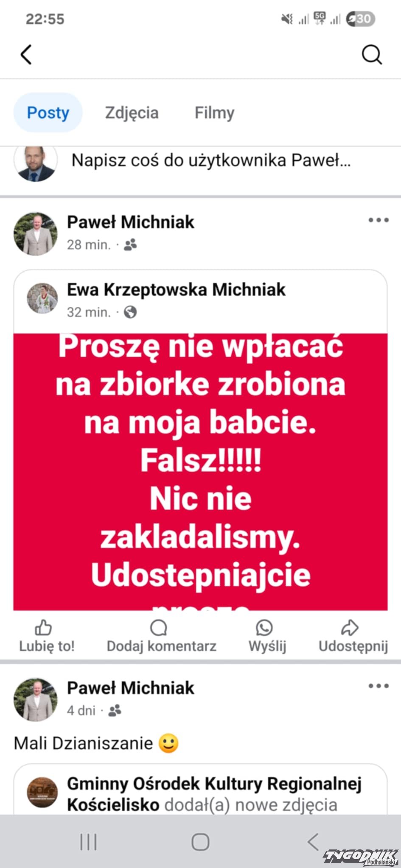Open Paweł Michniak's name on the first post
Image resolution: width=401 pixels, height=868 pixels.
pos(131,222)
